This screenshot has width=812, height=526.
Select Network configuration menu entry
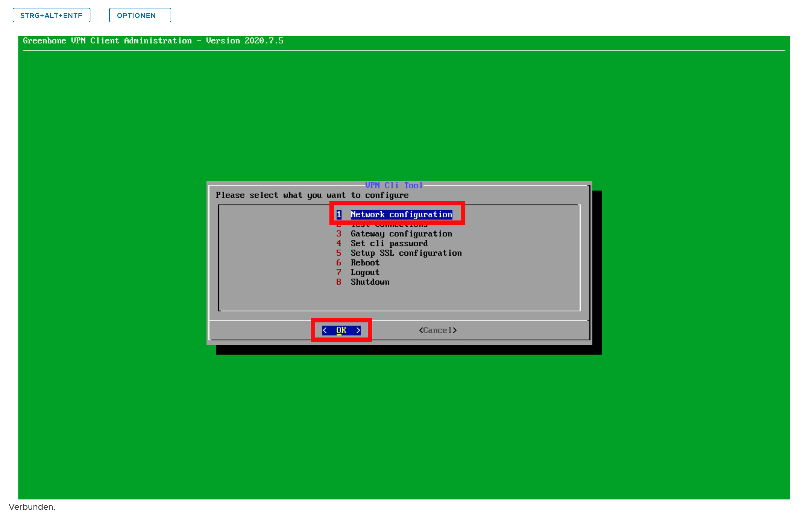click(x=395, y=215)
